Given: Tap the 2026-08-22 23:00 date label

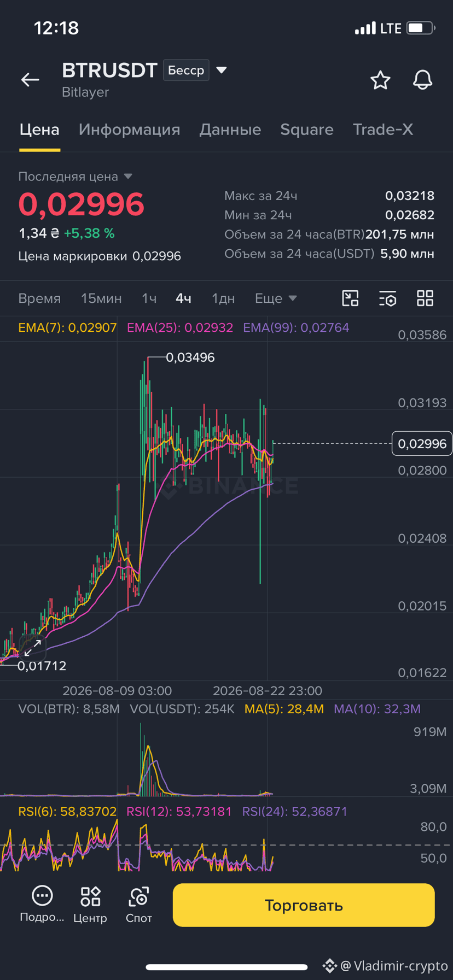Looking at the screenshot, I should tap(268, 691).
